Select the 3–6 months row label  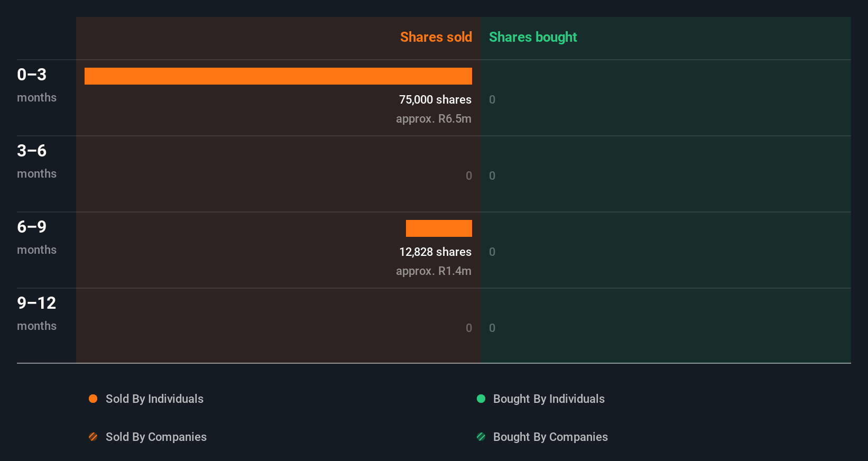click(x=36, y=161)
